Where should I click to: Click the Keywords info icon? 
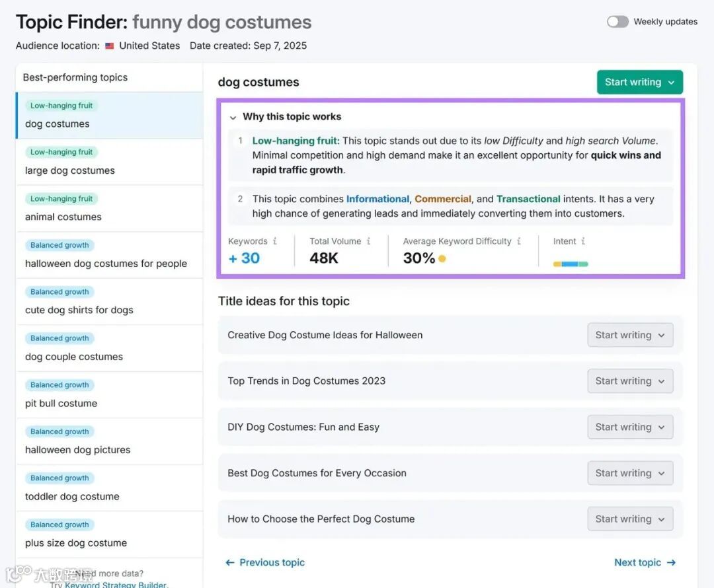click(x=275, y=241)
